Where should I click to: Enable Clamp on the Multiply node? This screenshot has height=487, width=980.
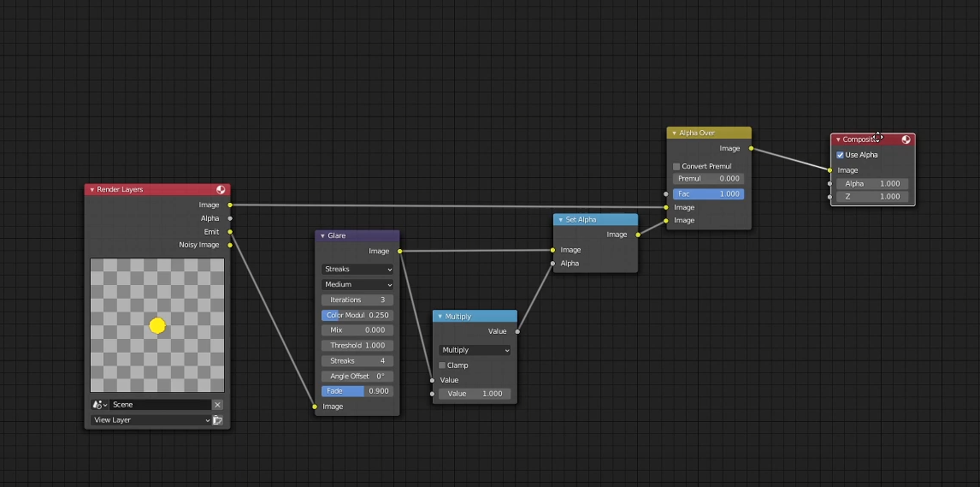[442, 365]
